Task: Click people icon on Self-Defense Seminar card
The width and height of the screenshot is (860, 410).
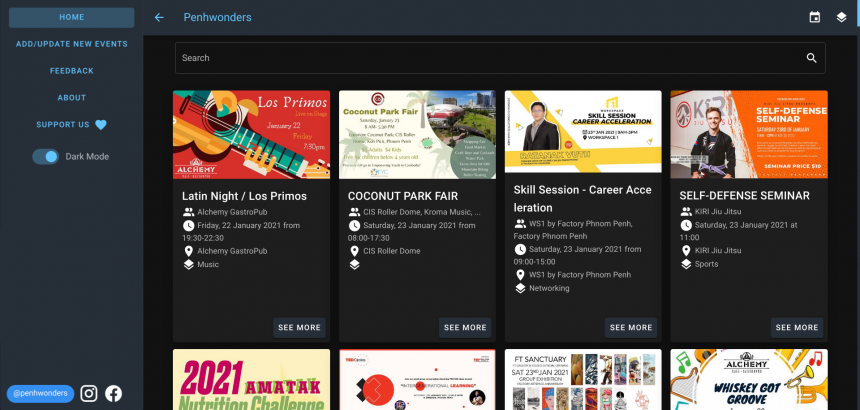Action: coord(686,212)
